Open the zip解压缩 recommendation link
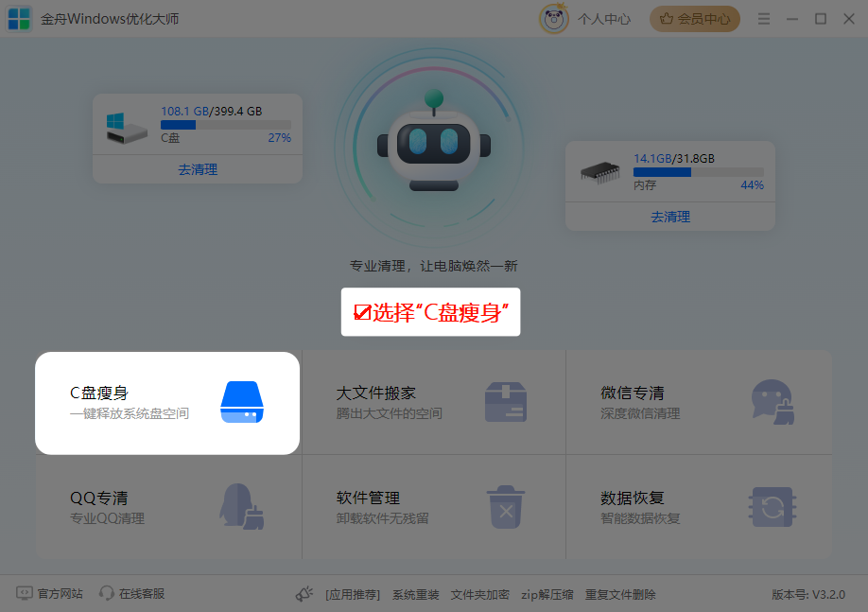 pyautogui.click(x=547, y=595)
